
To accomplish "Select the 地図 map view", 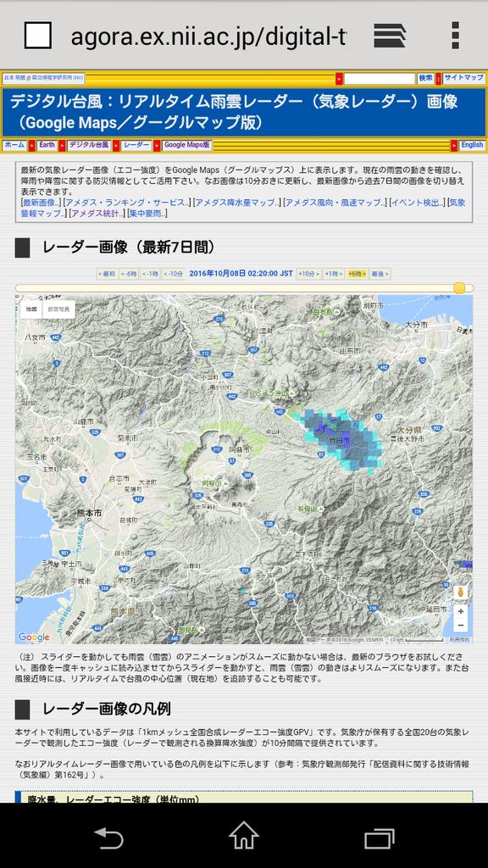I will (x=31, y=309).
